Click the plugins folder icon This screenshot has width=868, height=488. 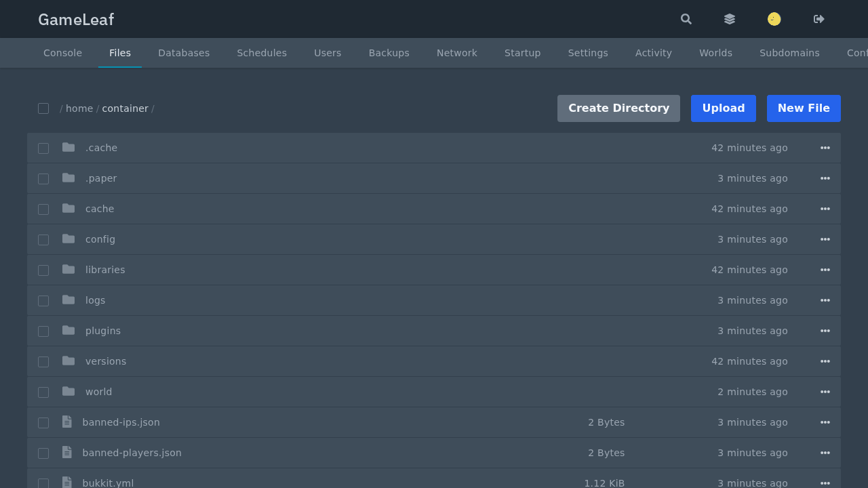coord(68,330)
